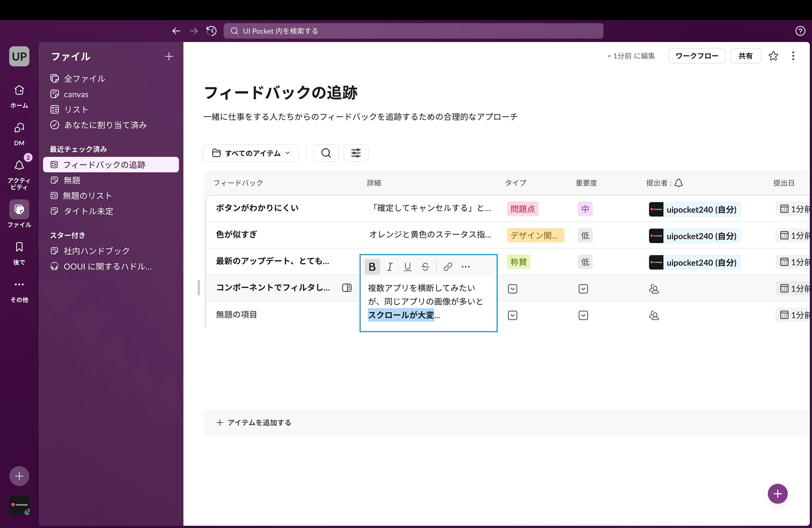Click the ワークフロー button
The height and width of the screenshot is (528, 812).
click(697, 56)
